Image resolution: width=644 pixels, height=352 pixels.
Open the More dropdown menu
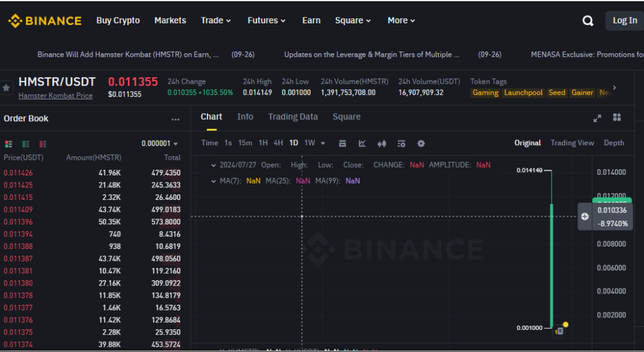coord(401,21)
